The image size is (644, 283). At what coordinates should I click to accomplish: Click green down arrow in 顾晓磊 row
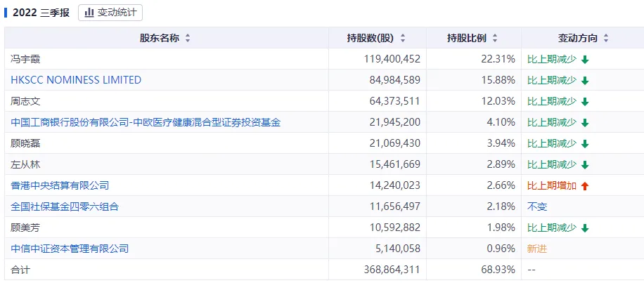585,144
